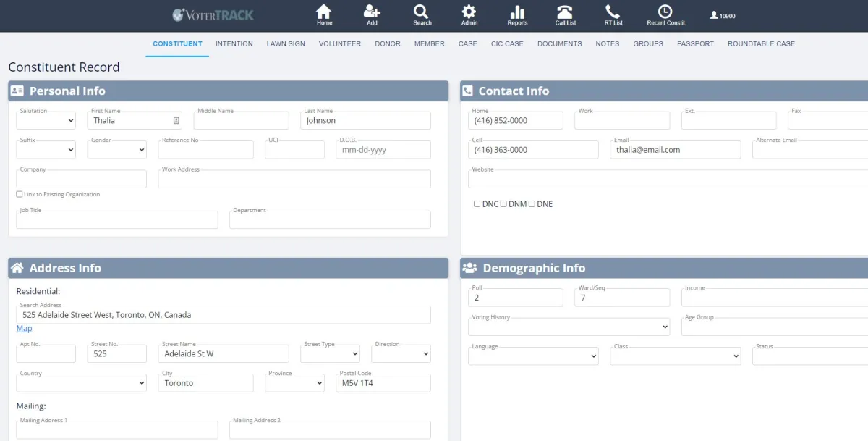Click the Street Name field Adelaide St W
Screen dimensions: 868x441
tap(224, 353)
